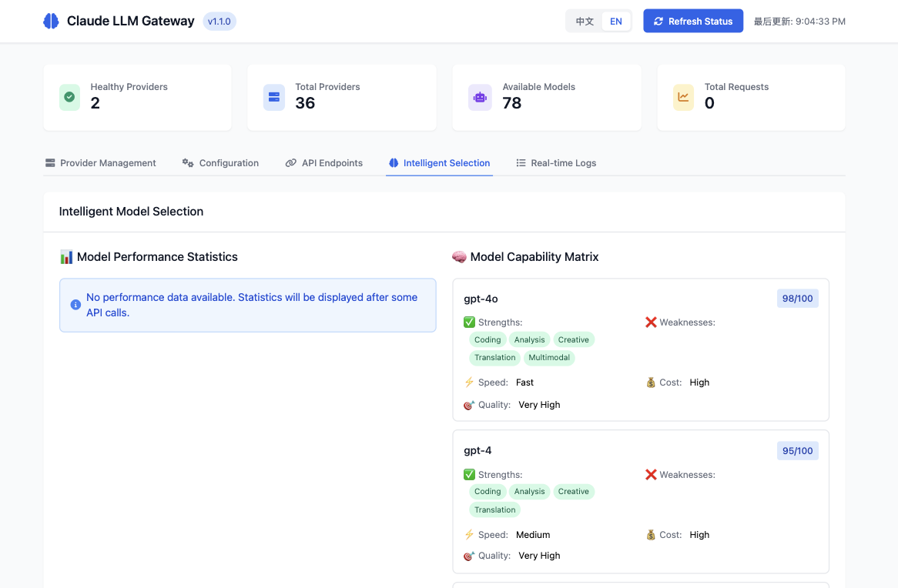Click the gpt-4o Weaknesses cross icon
This screenshot has height=588, width=898.
(x=651, y=322)
